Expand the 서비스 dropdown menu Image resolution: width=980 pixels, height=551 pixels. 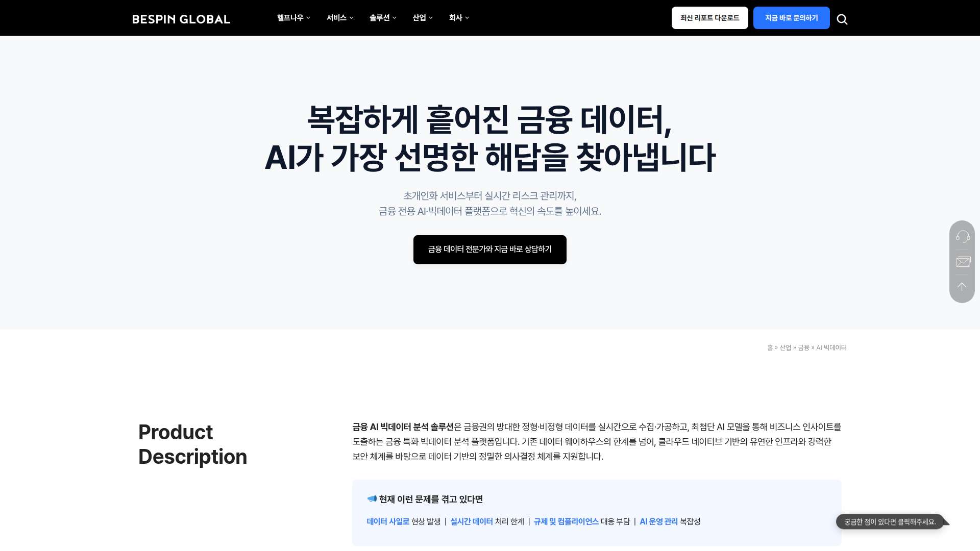[x=340, y=18]
